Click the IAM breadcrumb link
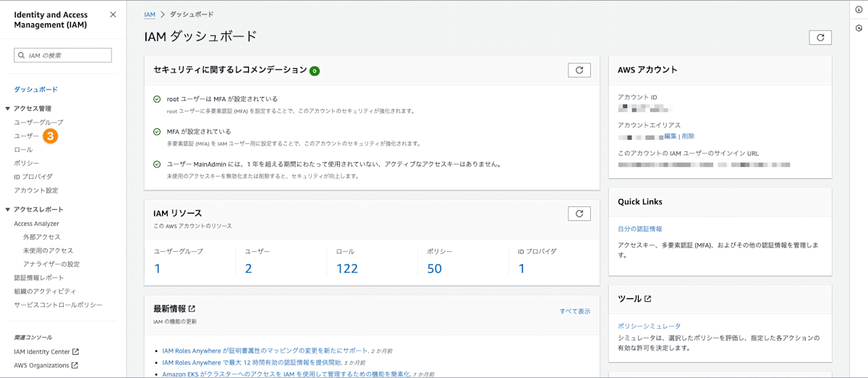Image resolution: width=868 pixels, height=378 pixels. tap(150, 14)
